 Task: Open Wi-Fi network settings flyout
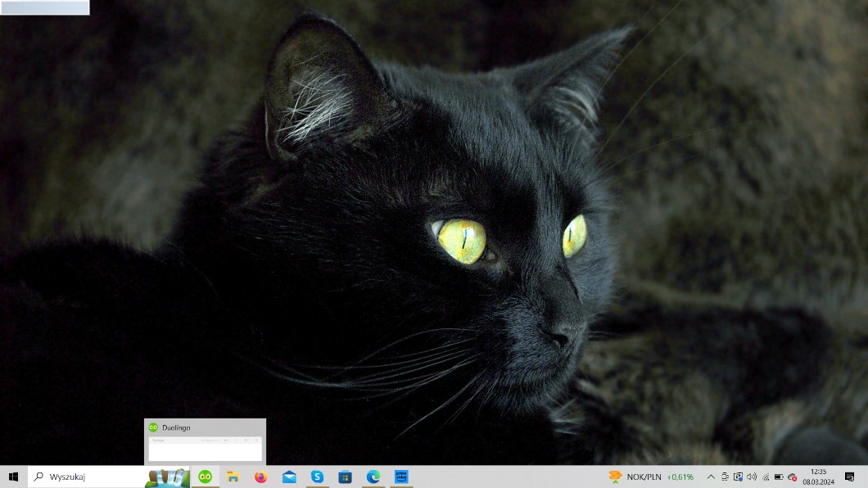tap(766, 477)
